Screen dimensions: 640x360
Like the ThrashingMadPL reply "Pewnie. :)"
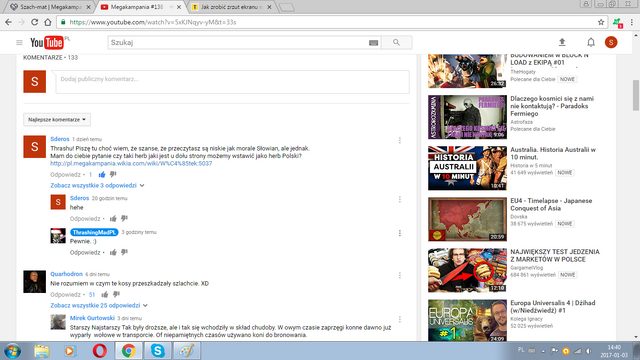pyautogui.click(x=113, y=252)
